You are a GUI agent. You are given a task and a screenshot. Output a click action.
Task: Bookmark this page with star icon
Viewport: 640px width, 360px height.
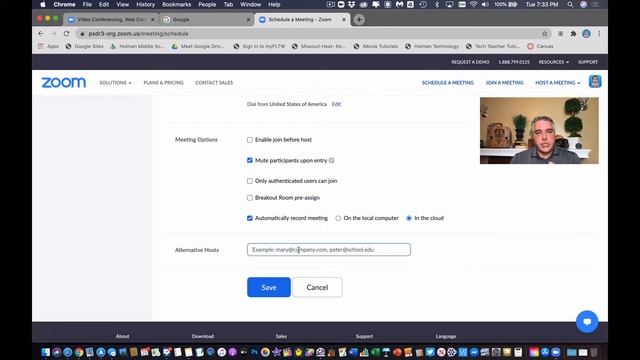point(544,34)
